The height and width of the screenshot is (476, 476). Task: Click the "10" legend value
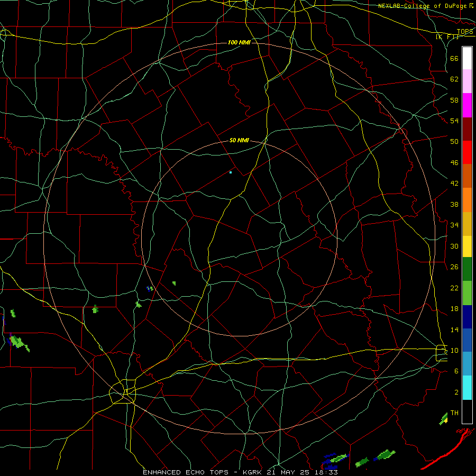(x=454, y=350)
